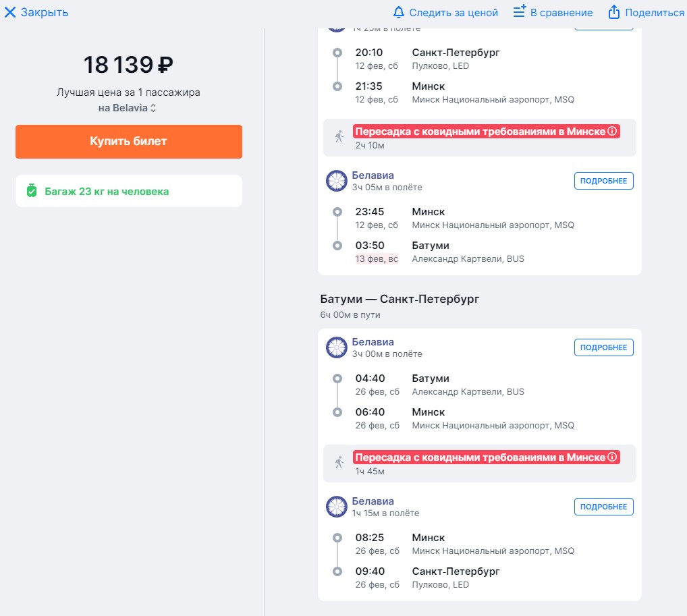Image resolution: width=687 pixels, height=616 pixels.
Task: Click the green baggage icon
Action: [x=32, y=190]
